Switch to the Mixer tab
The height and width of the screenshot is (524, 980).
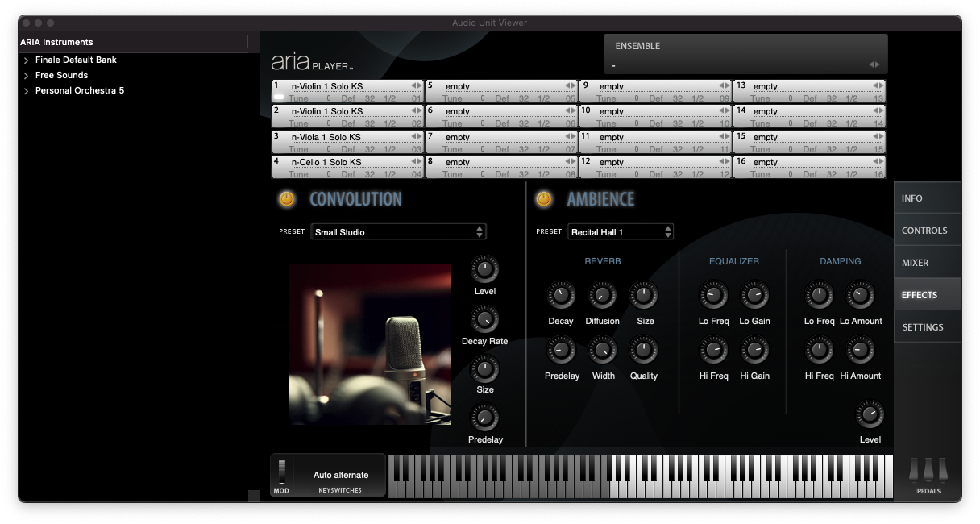point(927,263)
